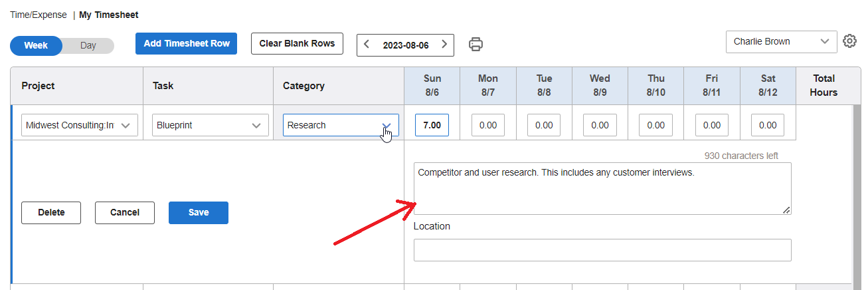The image size is (868, 290).
Task: Expand the Midwest Consulting project dropdown
Action: pyautogui.click(x=80, y=125)
